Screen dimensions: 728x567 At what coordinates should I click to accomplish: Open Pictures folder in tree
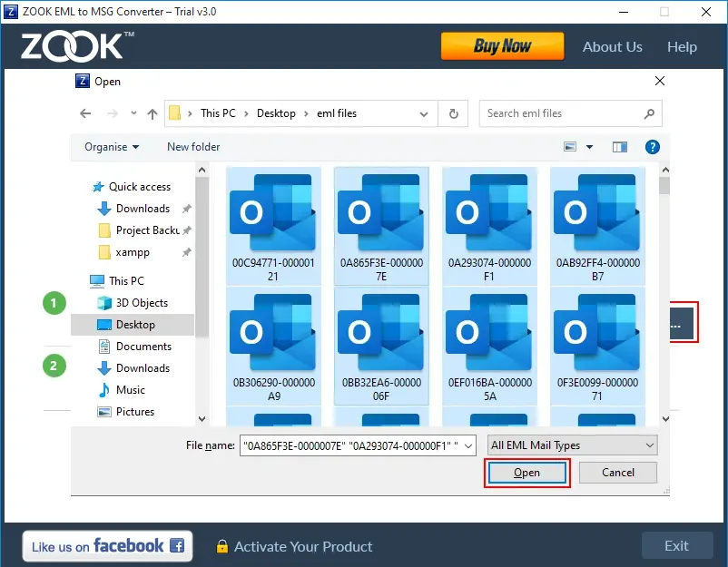coord(125,412)
